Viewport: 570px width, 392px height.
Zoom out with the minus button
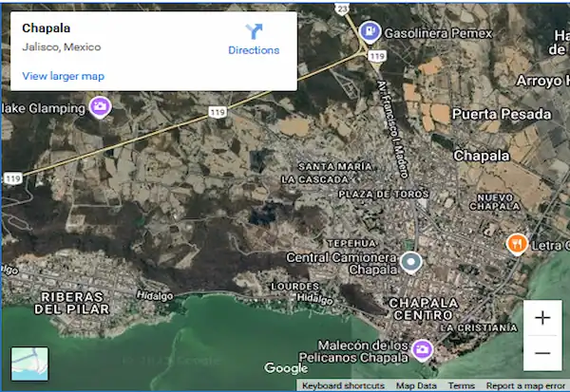pos(542,353)
